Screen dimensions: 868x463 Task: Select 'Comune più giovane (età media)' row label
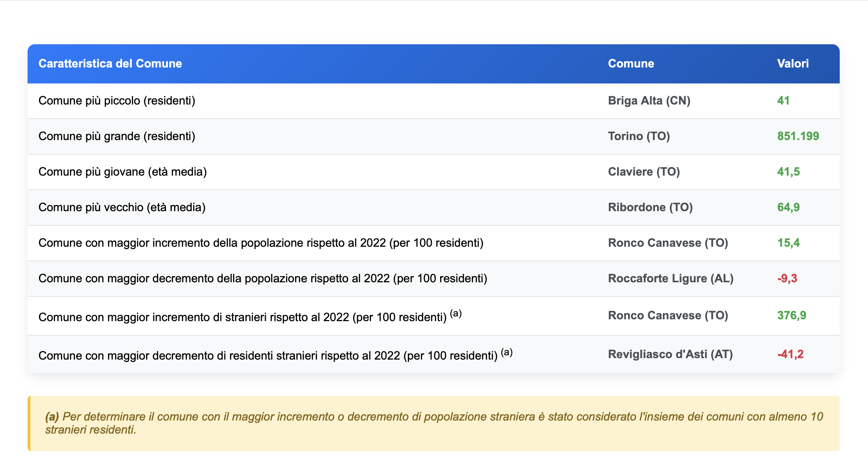click(x=123, y=172)
